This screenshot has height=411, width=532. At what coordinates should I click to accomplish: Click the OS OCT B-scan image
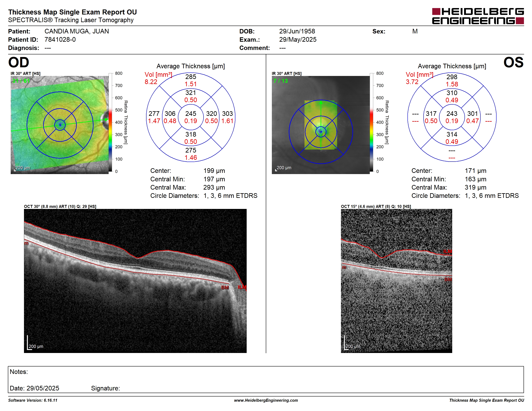pyautogui.click(x=396, y=281)
